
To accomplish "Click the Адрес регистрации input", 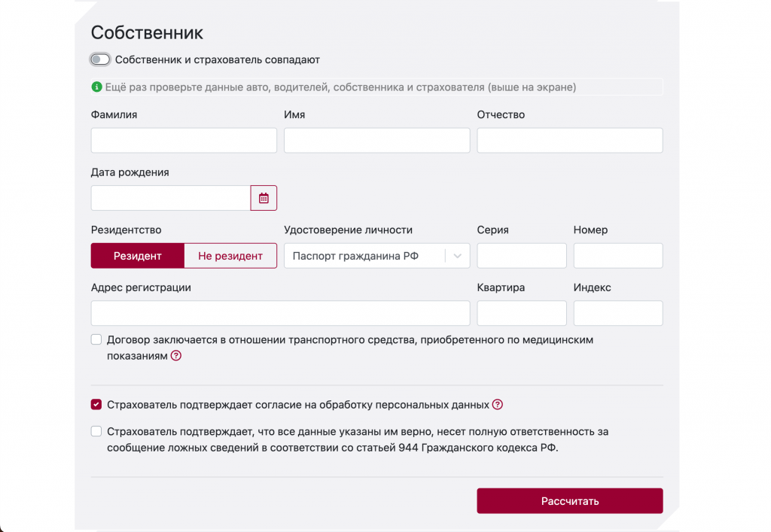I will coord(280,313).
